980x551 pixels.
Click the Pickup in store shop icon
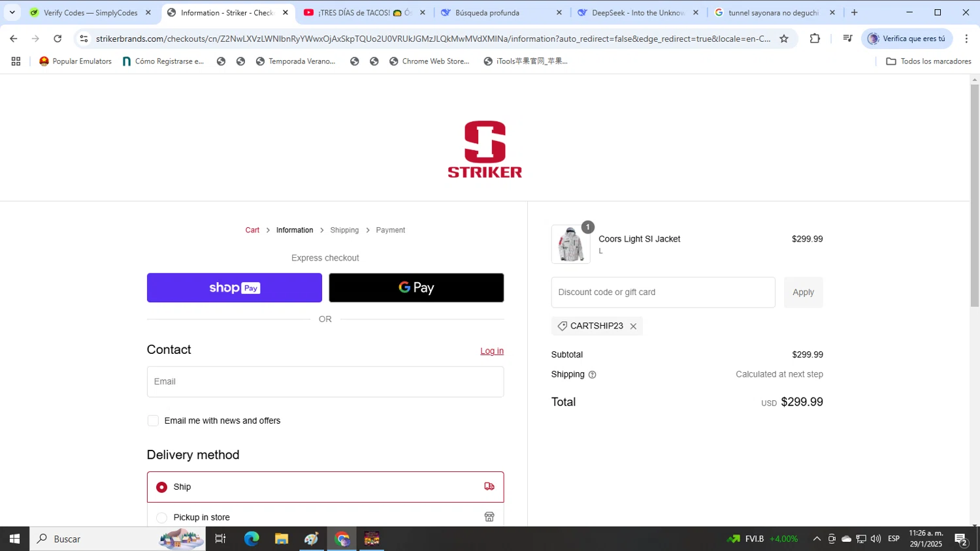489,517
